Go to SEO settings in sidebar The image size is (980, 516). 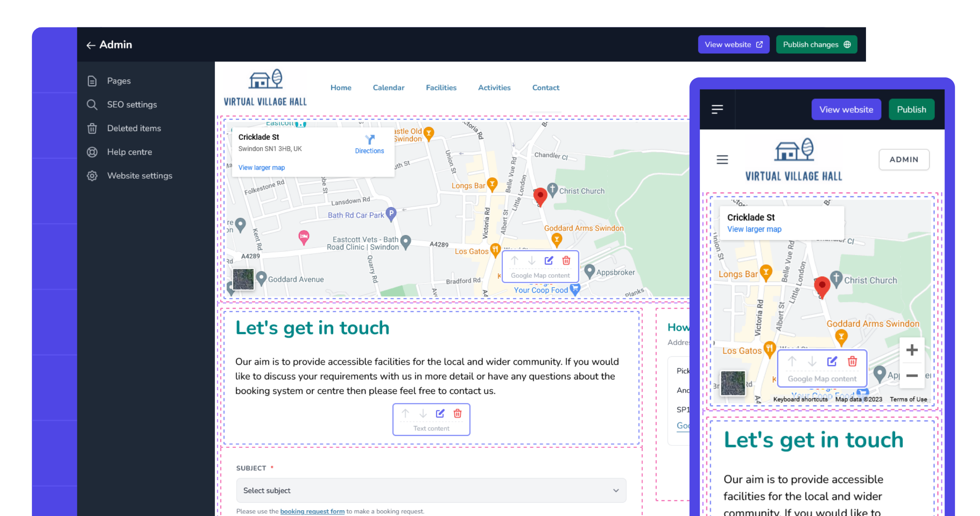(x=132, y=104)
